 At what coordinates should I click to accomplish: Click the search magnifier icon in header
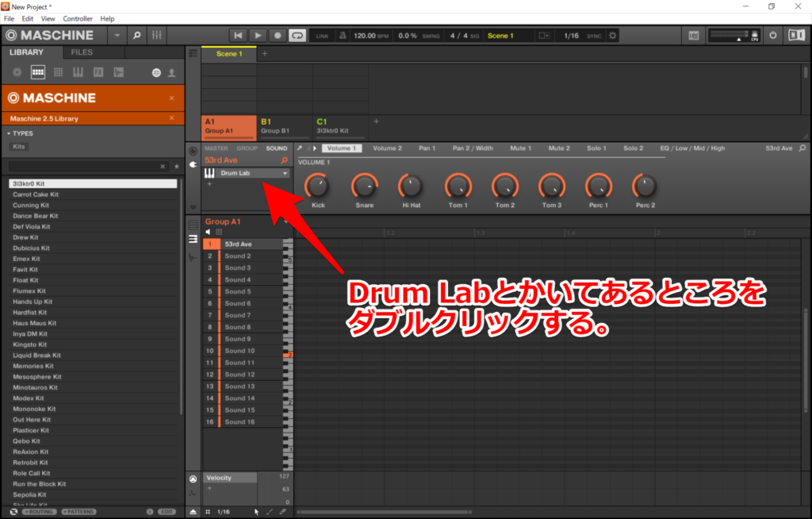[137, 35]
